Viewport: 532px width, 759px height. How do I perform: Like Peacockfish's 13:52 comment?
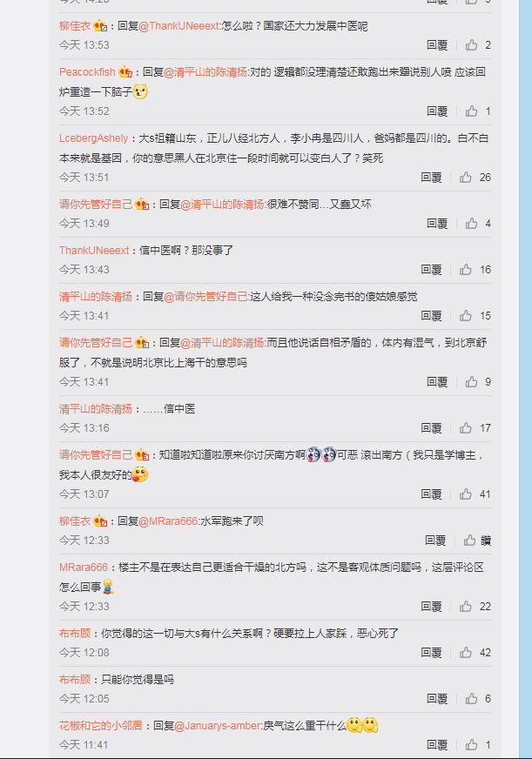pos(472,111)
